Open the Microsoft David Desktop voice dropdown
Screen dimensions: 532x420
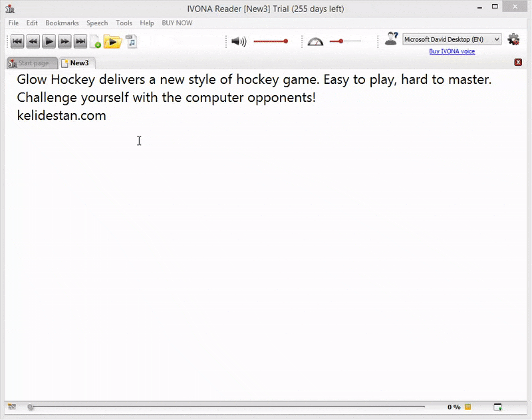pyautogui.click(x=452, y=39)
